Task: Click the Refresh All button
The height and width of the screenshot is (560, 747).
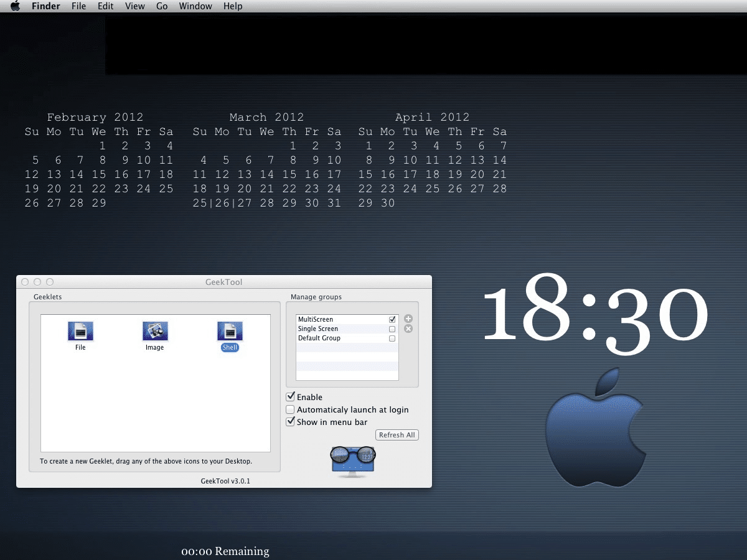Action: [x=397, y=434]
